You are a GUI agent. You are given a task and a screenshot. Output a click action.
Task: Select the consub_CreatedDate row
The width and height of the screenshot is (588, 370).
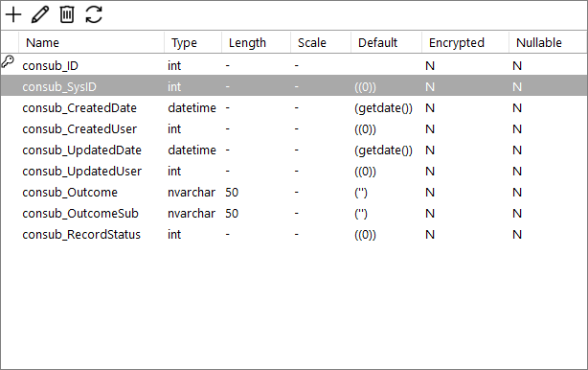coord(294,107)
